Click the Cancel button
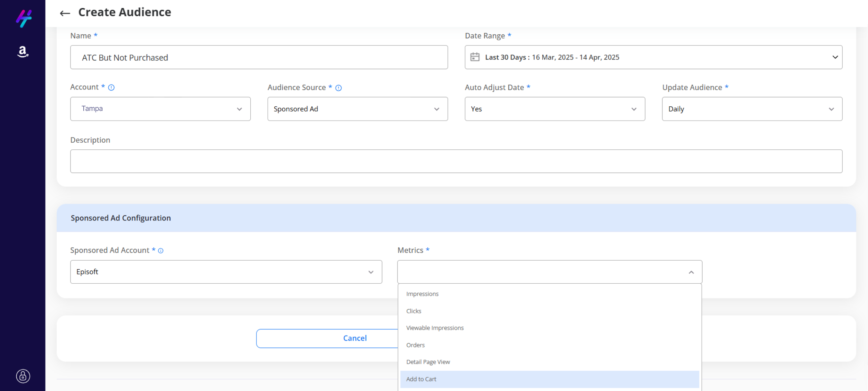 tap(355, 338)
